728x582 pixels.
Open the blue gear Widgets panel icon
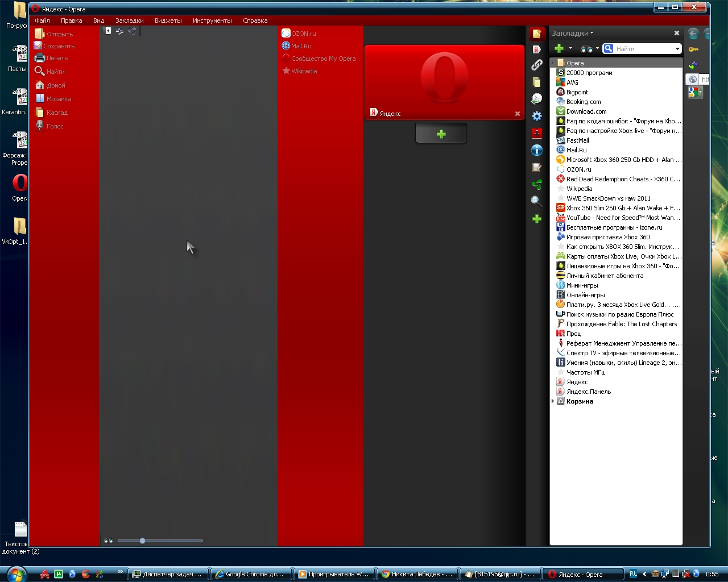(536, 116)
